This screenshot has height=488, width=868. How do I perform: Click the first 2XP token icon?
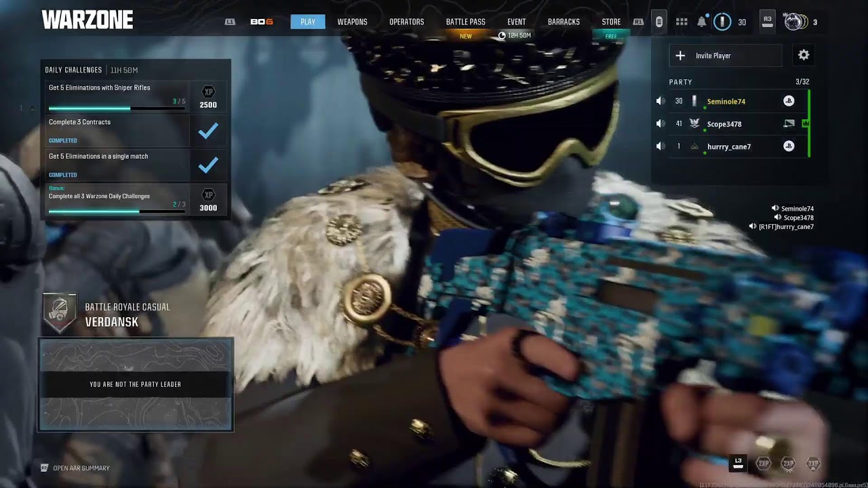tap(764, 464)
